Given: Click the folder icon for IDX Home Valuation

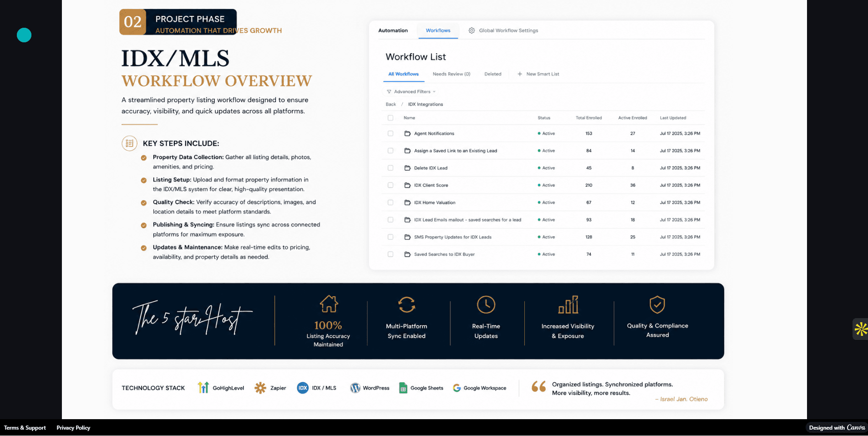Looking at the screenshot, I should [407, 203].
